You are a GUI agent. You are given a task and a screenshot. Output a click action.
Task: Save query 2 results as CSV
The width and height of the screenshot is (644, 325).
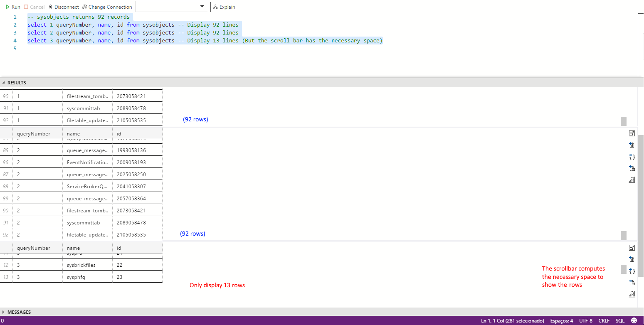point(632,145)
